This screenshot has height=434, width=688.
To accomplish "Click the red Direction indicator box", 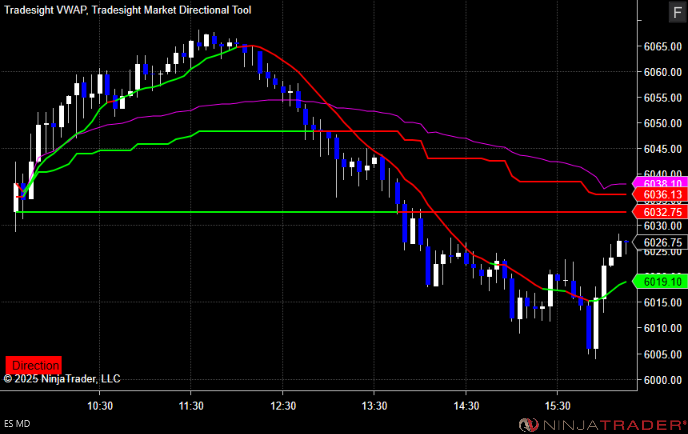I will coord(33,365).
